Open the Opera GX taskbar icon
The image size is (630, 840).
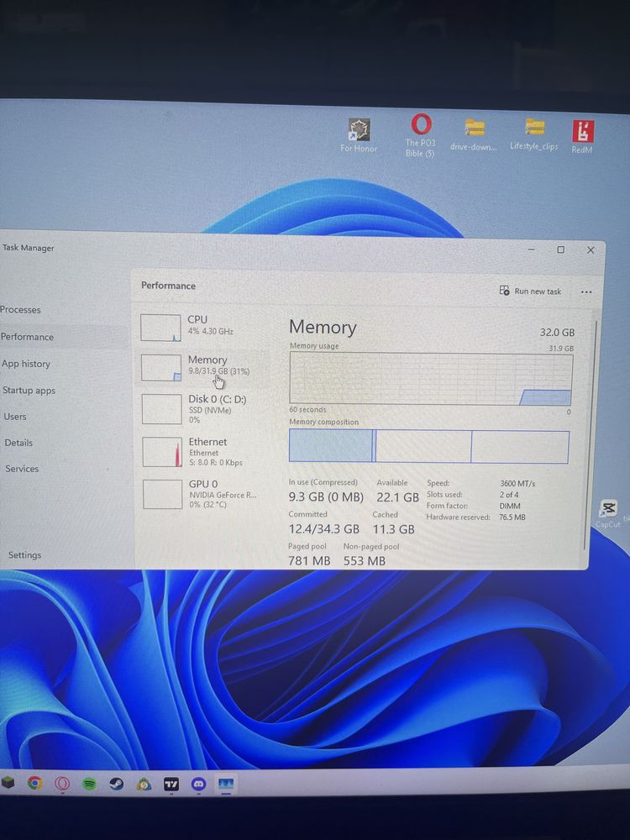[x=62, y=784]
